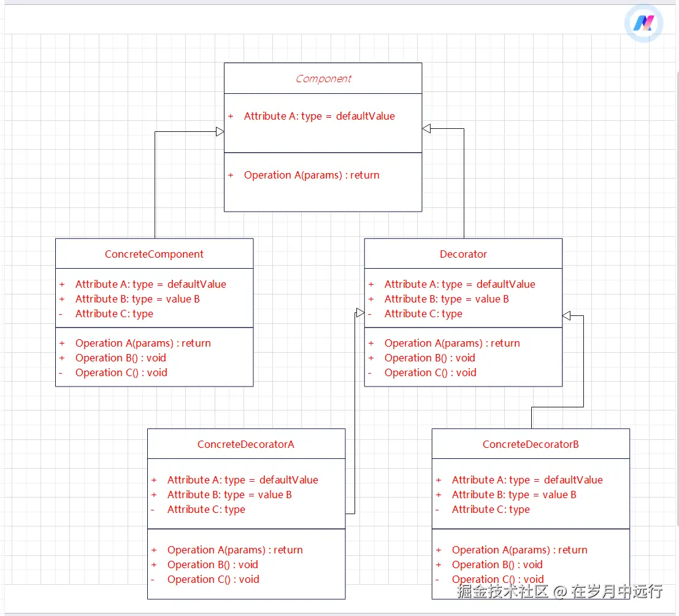This screenshot has width=679, height=616.
Task: Click the floating assistant logo icon at top right
Action: 643,23
